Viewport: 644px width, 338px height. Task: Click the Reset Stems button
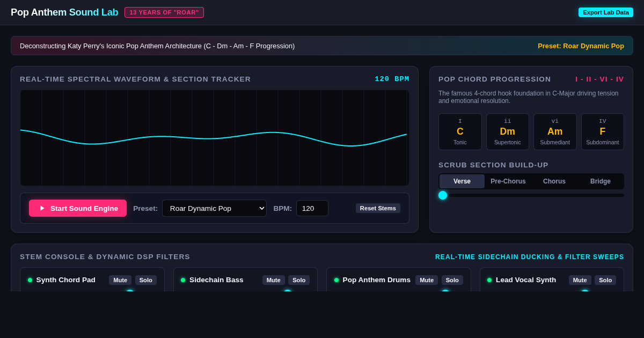coord(378,208)
